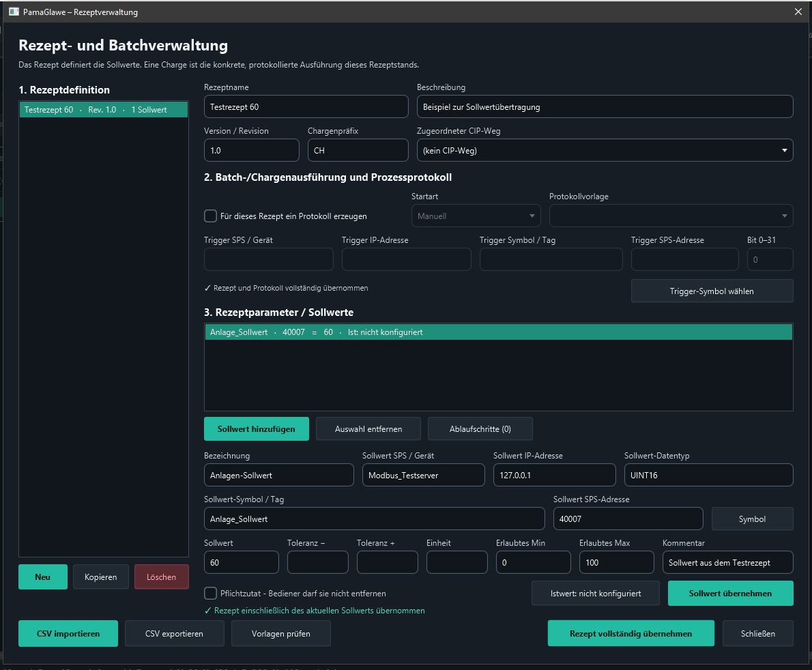The height and width of the screenshot is (670, 812).
Task: Click the Sollwert IP-Adresse field
Action: point(554,475)
